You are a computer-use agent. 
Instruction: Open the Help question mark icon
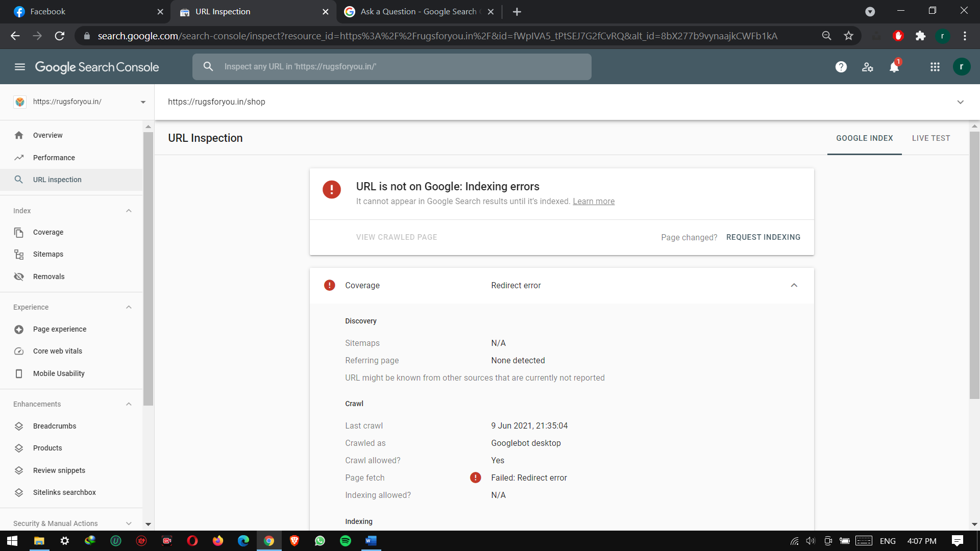click(x=841, y=67)
